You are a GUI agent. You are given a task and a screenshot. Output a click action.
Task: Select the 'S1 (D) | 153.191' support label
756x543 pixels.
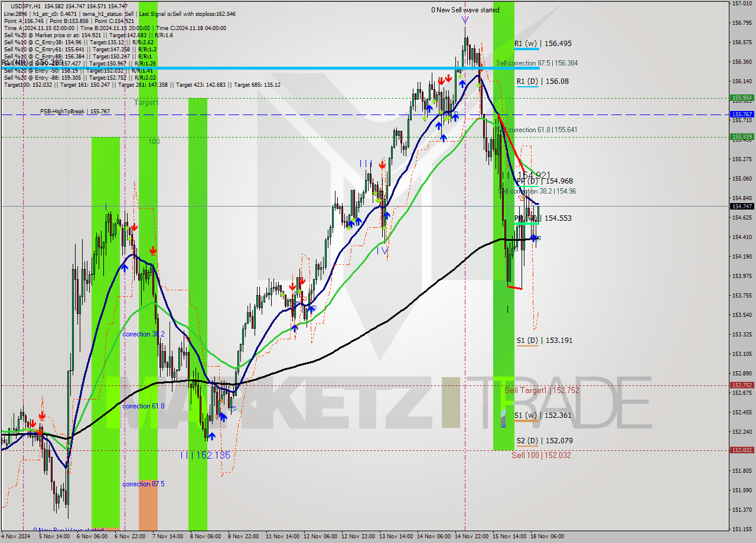pyautogui.click(x=544, y=341)
